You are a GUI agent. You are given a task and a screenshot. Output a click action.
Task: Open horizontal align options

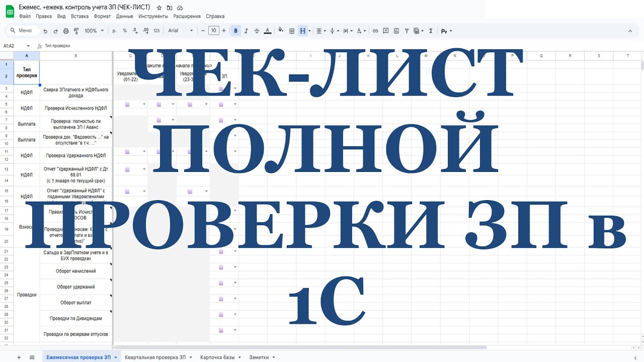[x=320, y=31]
